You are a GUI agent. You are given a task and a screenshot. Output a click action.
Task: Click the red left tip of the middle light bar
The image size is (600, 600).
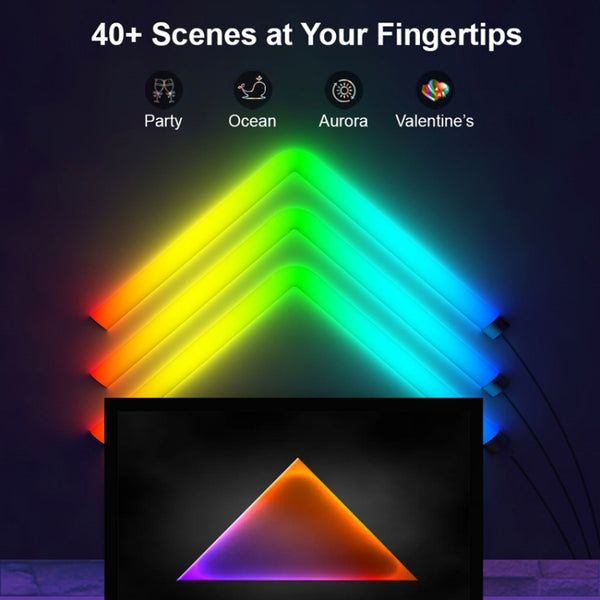(98, 375)
